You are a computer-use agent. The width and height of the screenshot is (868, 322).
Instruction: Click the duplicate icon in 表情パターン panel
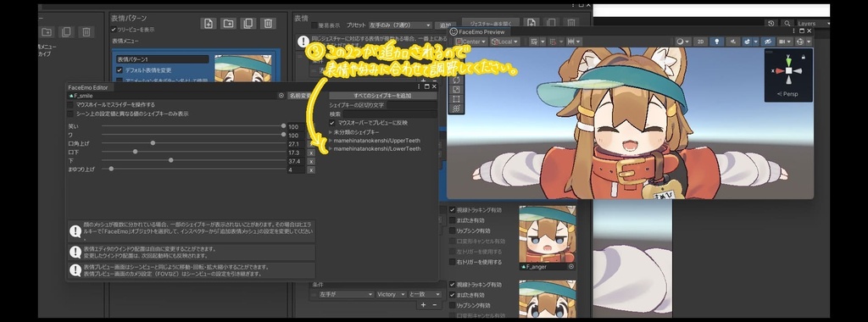(248, 23)
